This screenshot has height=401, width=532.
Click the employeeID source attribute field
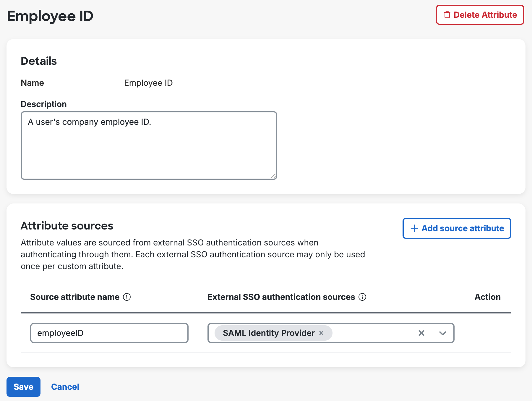tap(109, 333)
